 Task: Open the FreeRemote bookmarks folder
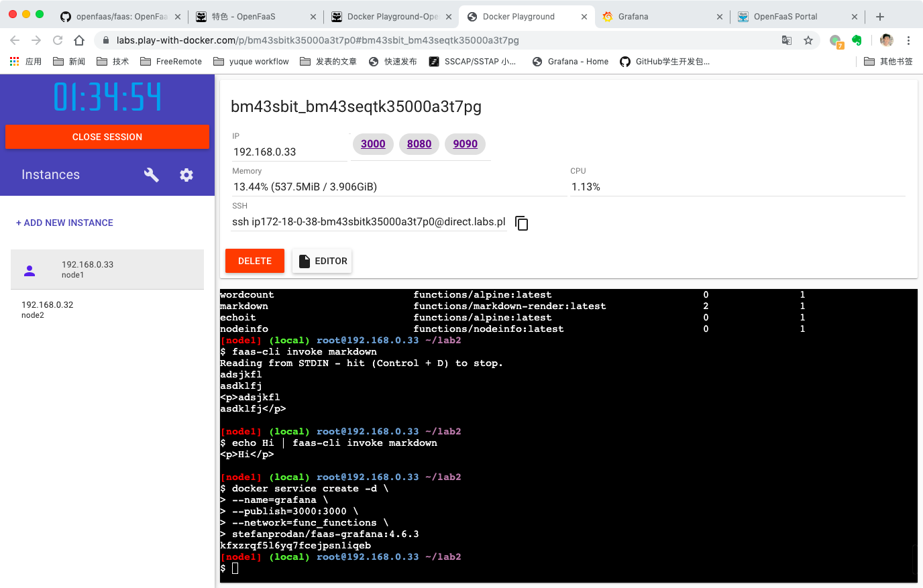click(x=171, y=61)
